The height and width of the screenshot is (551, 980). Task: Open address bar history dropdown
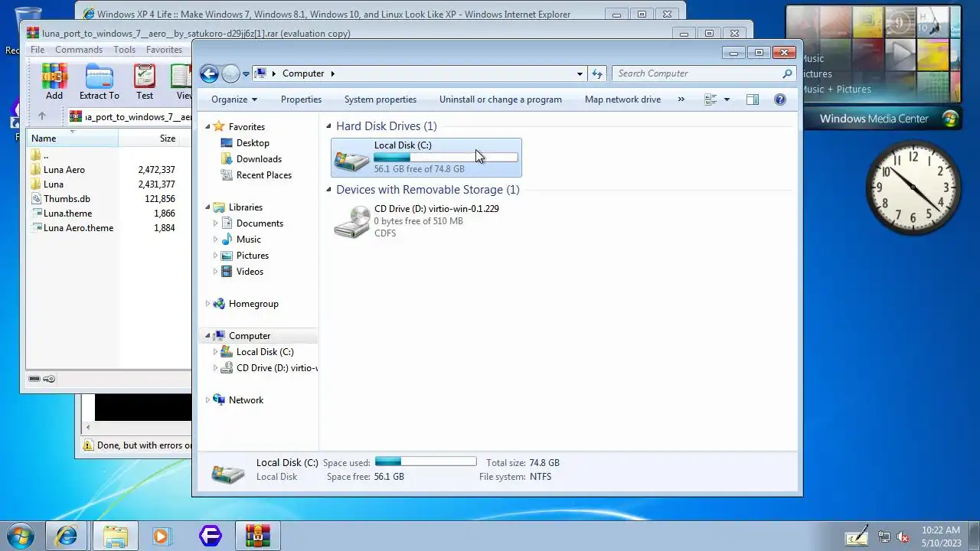click(x=580, y=73)
